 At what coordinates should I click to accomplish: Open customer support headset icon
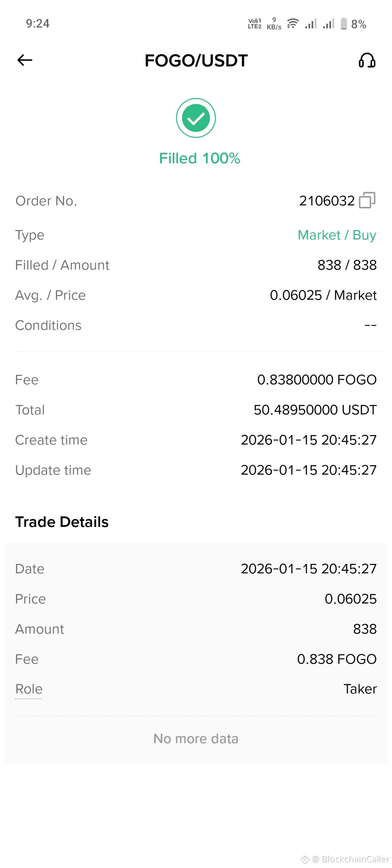[x=367, y=60]
